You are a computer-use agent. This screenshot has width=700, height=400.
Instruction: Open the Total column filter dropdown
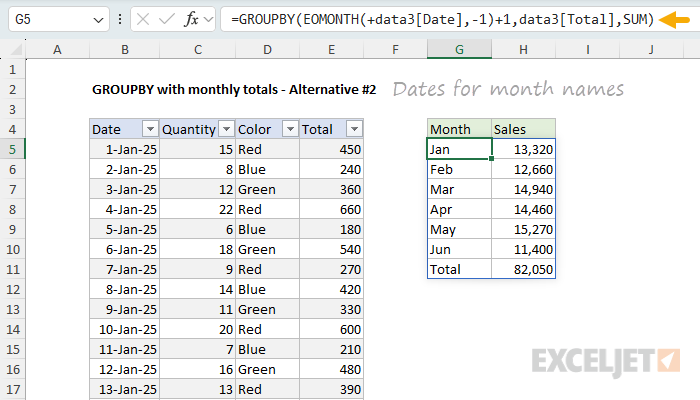coord(354,129)
